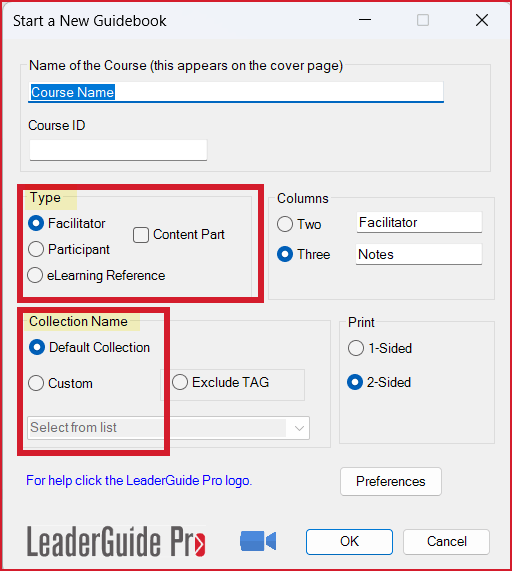Click the LeaderGuide Pro logo for help
The image size is (512, 571).
[116, 541]
